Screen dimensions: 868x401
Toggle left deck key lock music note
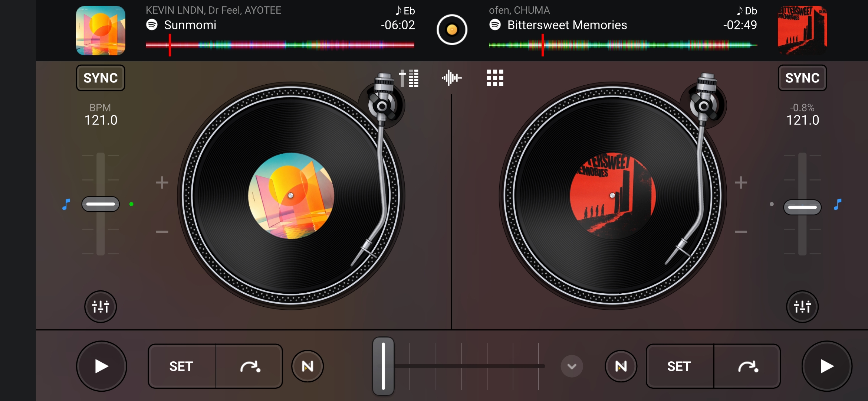coord(66,204)
